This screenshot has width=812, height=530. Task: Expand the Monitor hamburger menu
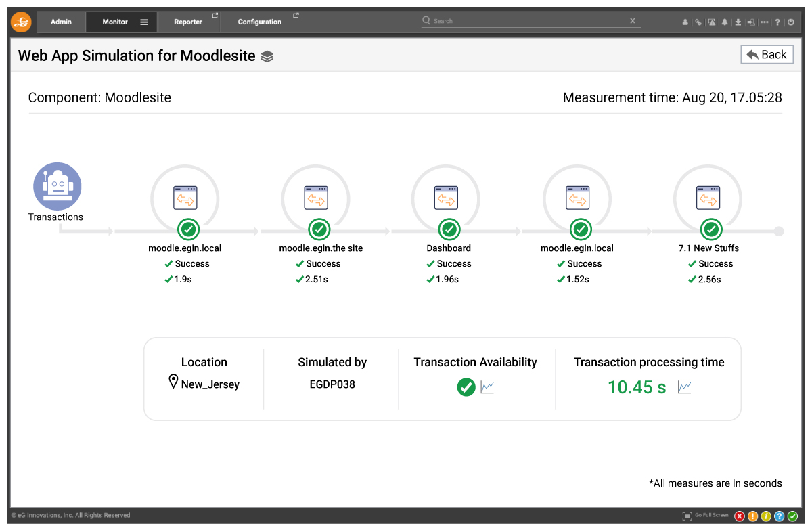click(x=144, y=22)
